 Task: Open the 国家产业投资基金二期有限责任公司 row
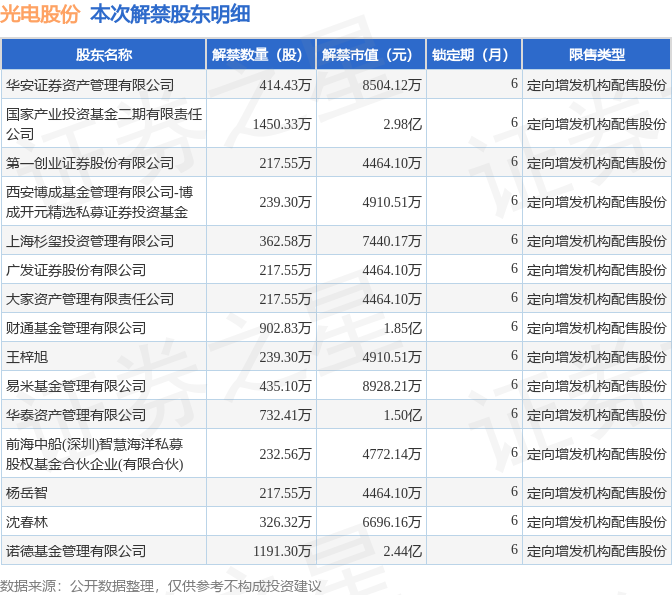pyautogui.click(x=103, y=123)
